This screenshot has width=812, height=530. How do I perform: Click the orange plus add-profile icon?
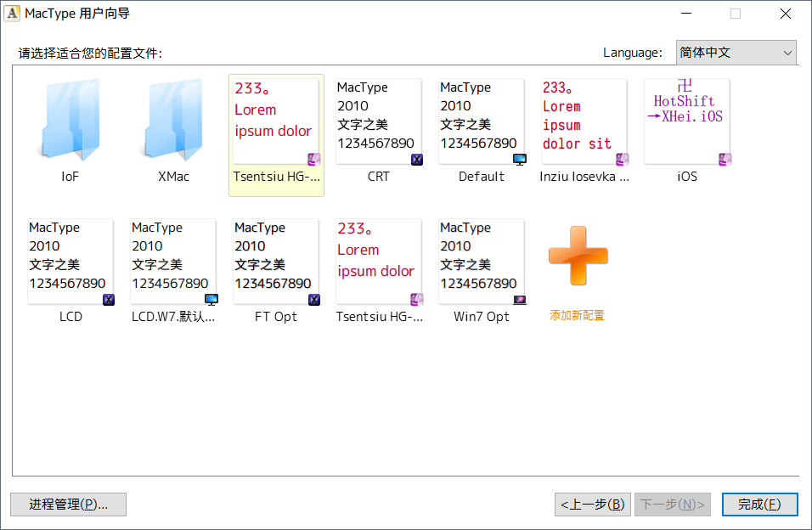[578, 256]
